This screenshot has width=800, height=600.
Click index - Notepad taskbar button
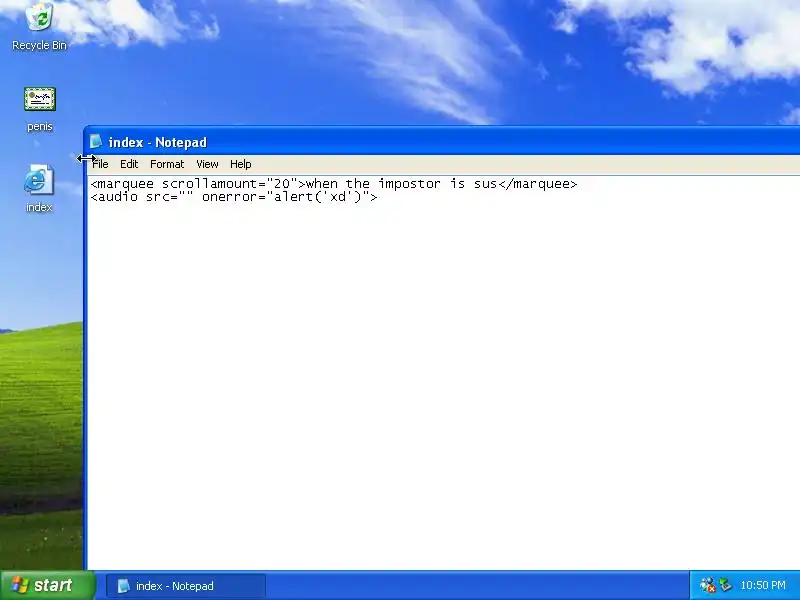pos(186,586)
